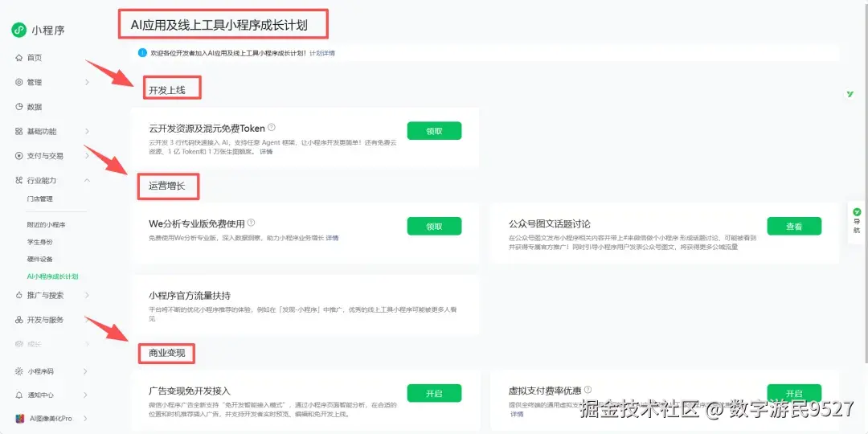868x434 pixels.
Task: Click the 通知中心 bell icon
Action: [x=18, y=395]
